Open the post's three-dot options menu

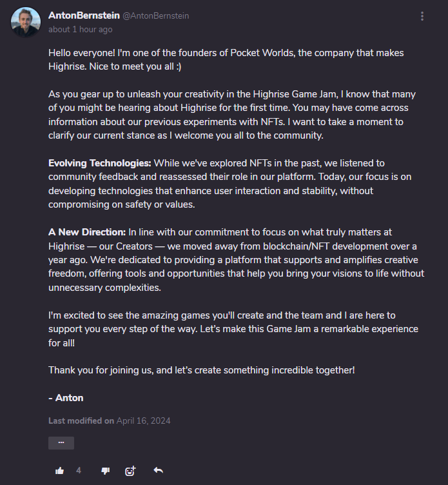click(422, 16)
